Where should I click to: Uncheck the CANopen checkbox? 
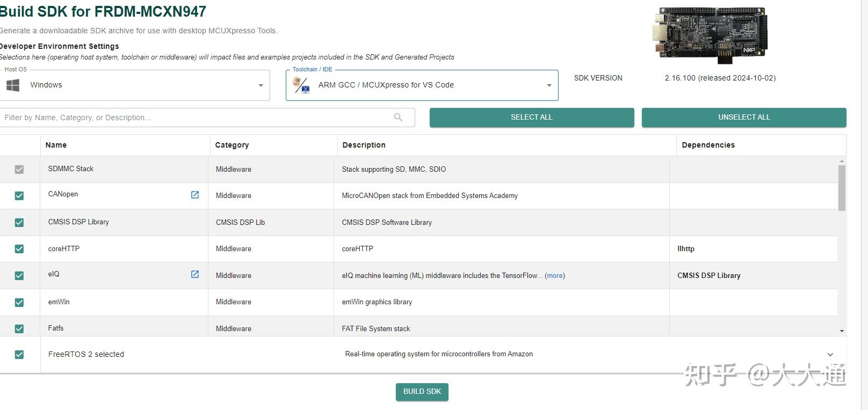tap(19, 196)
